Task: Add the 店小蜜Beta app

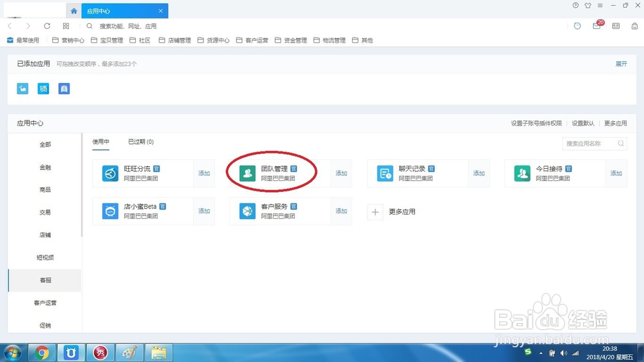Action: click(204, 211)
